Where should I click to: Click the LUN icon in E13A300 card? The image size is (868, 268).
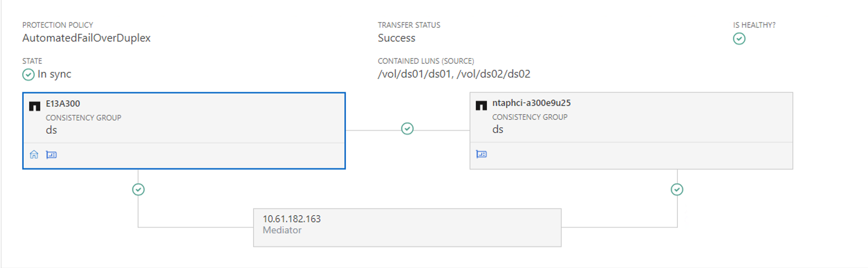(x=52, y=155)
